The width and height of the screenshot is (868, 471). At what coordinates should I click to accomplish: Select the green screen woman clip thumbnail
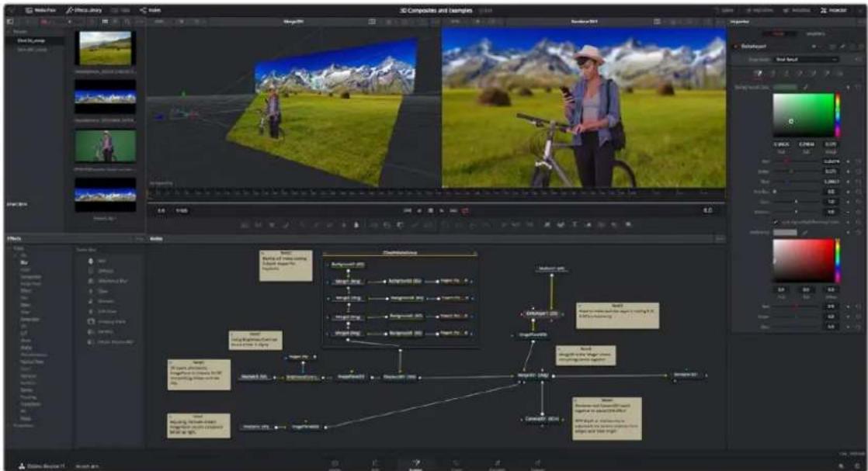click(x=105, y=146)
